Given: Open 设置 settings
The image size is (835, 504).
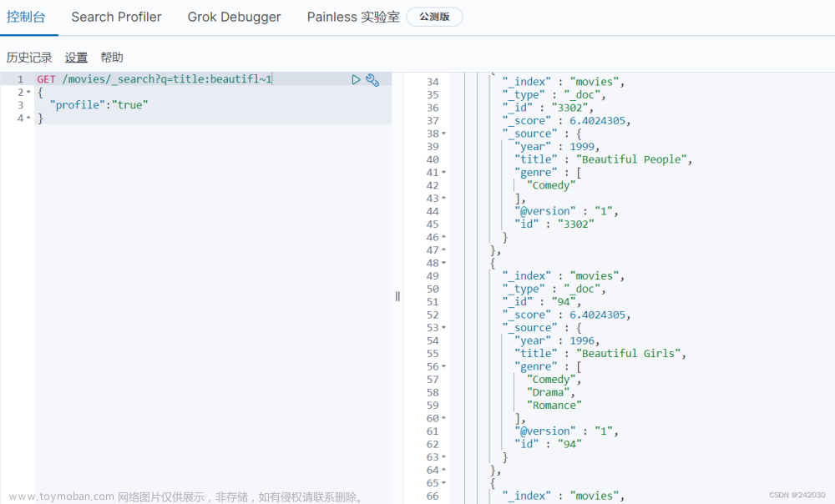Looking at the screenshot, I should tap(76, 58).
